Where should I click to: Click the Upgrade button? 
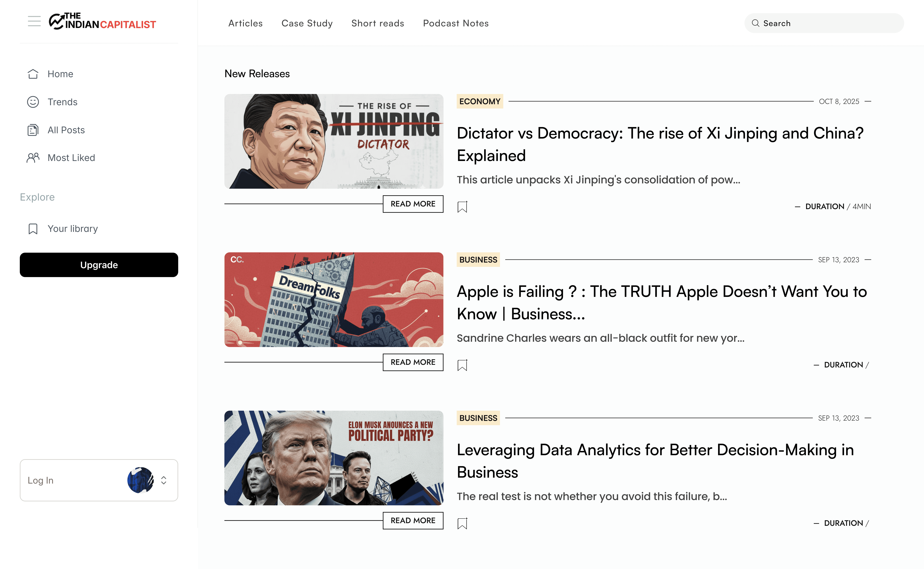pyautogui.click(x=99, y=265)
